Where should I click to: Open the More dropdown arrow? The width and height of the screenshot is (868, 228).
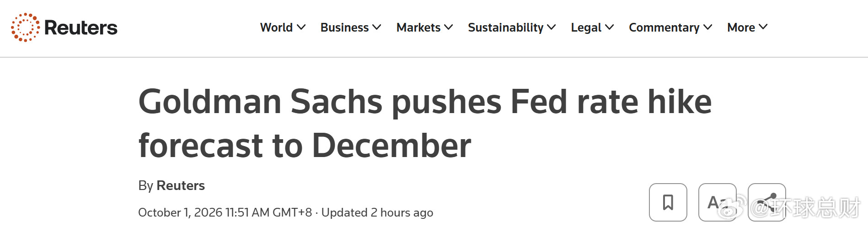[x=763, y=27]
